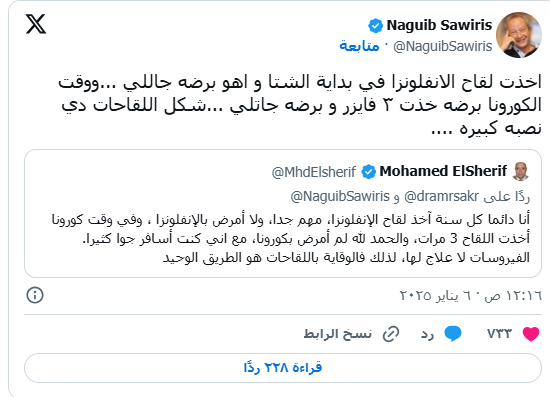Click the Naguib Sawiris display name
The width and height of the screenshot is (550, 397).
[x=439, y=25]
